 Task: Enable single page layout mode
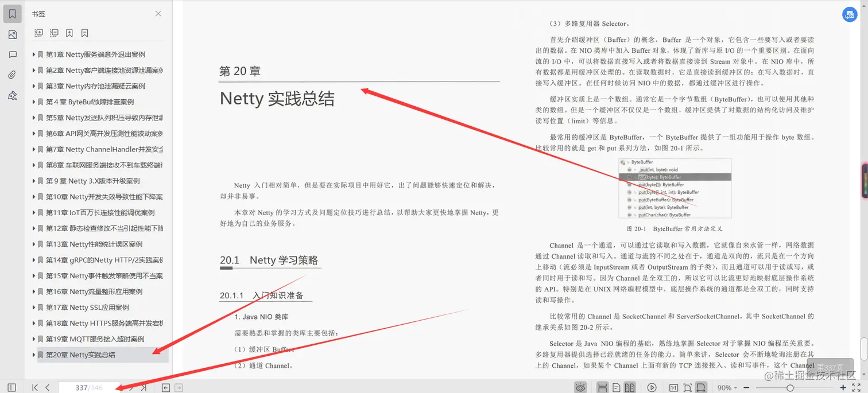point(616,388)
